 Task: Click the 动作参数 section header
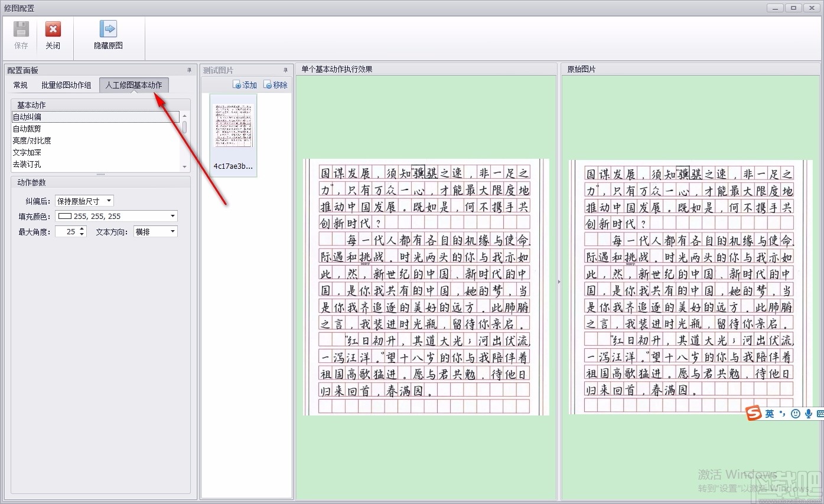100,182
